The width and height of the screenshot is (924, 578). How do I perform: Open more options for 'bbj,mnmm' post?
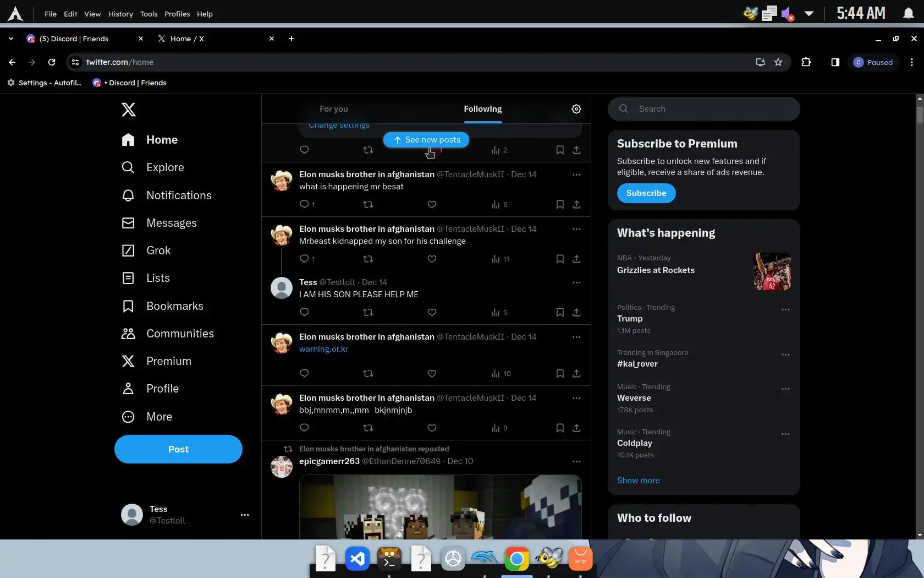tap(576, 398)
